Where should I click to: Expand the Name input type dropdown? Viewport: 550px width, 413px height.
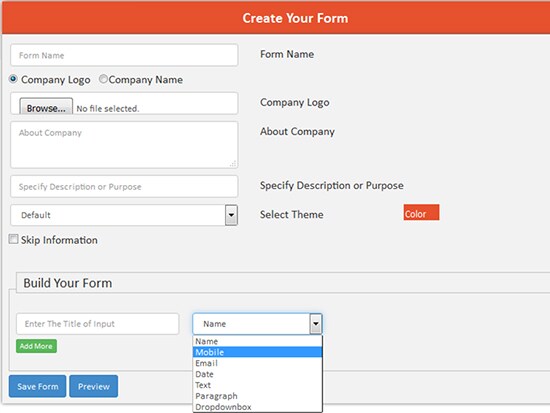316,324
